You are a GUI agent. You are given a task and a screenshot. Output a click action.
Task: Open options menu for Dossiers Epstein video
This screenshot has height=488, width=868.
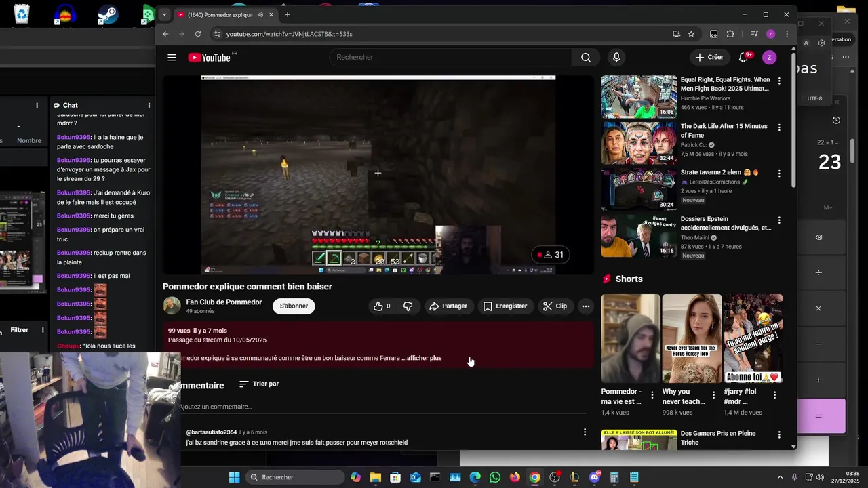(779, 220)
